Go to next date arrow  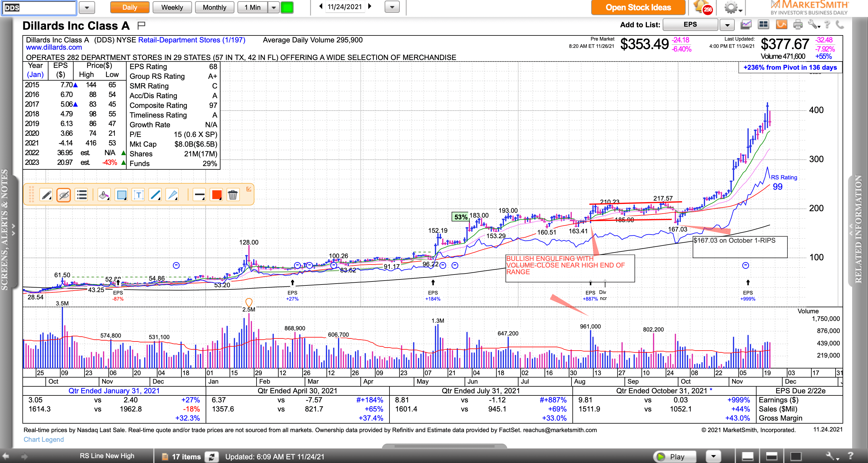pyautogui.click(x=369, y=6)
